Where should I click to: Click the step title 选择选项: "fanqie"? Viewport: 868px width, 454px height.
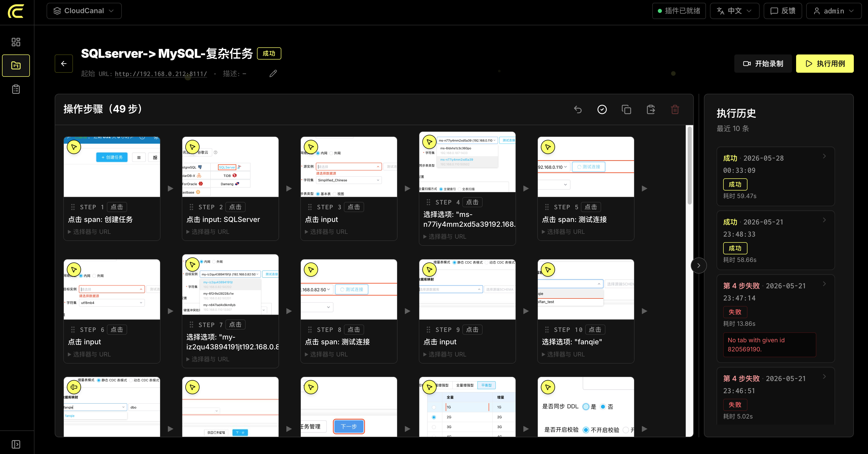point(572,342)
